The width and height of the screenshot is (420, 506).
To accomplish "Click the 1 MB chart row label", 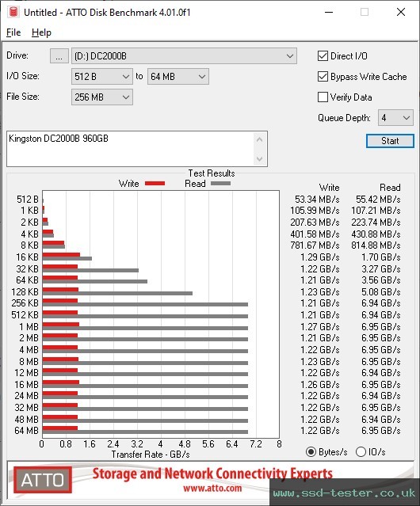I will (29, 327).
